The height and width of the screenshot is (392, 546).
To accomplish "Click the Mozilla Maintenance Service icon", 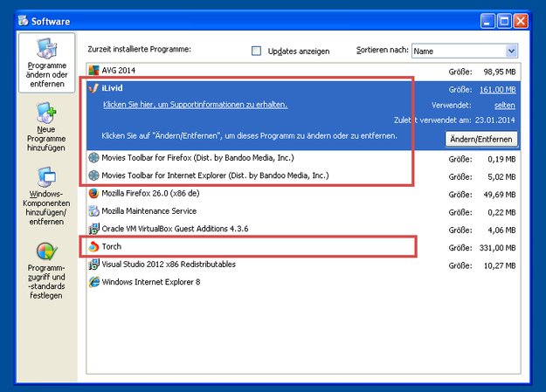I will (93, 211).
